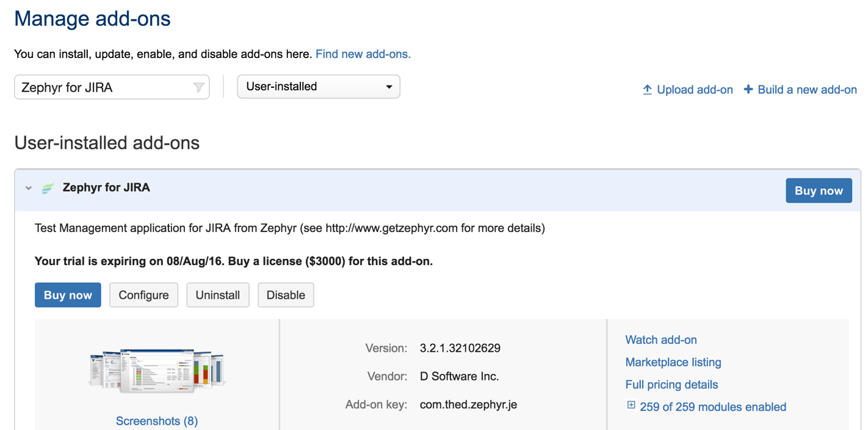The image size is (868, 430).
Task: Collapse the Zephyr for JIRA add-on row
Action: click(x=29, y=188)
